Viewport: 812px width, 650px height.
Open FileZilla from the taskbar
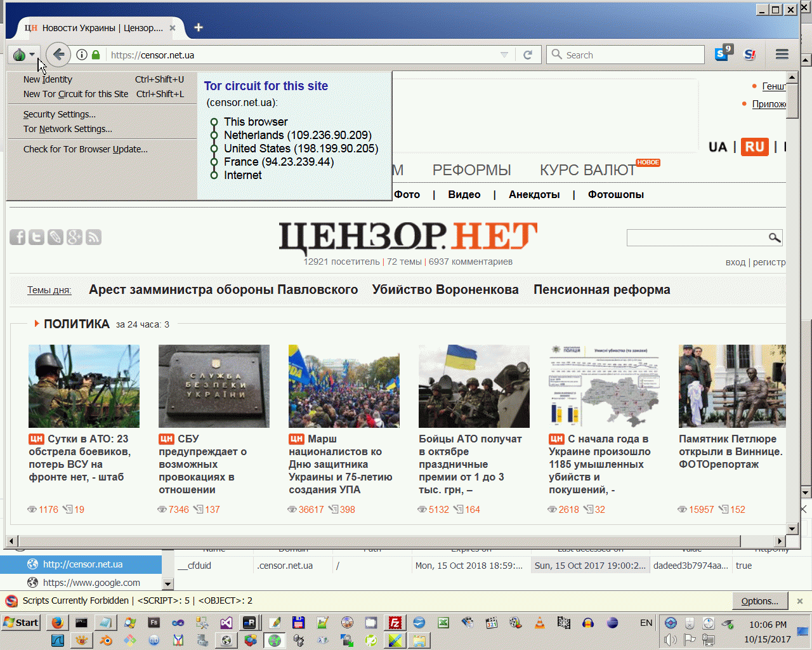pyautogui.click(x=395, y=623)
